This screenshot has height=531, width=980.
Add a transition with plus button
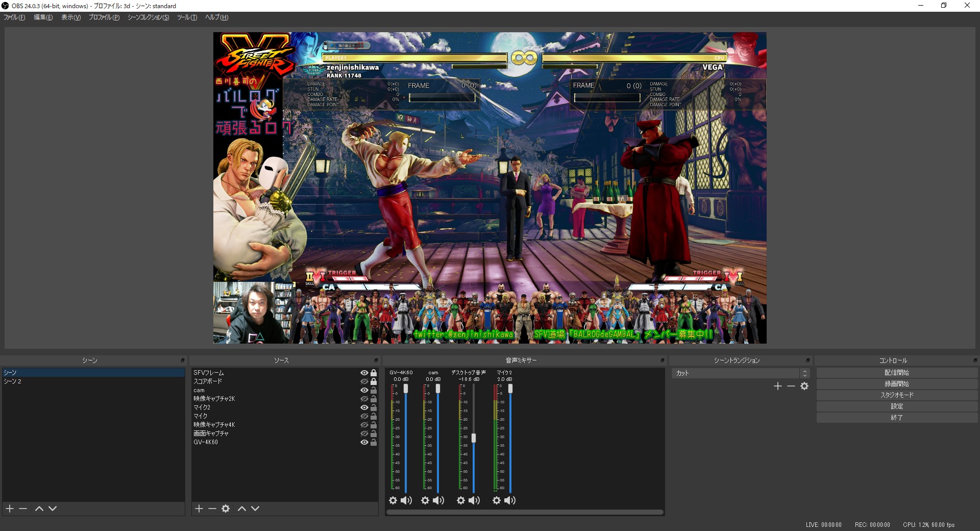[778, 386]
